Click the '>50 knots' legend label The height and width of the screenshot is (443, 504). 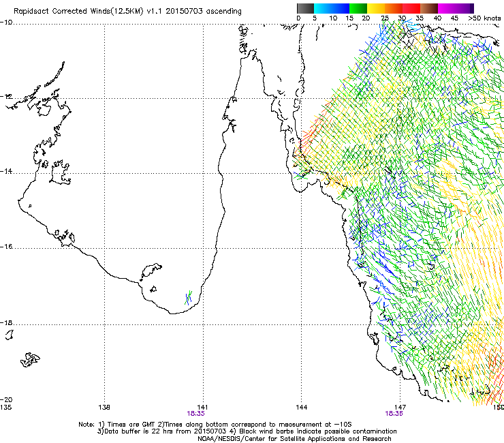[x=484, y=18]
